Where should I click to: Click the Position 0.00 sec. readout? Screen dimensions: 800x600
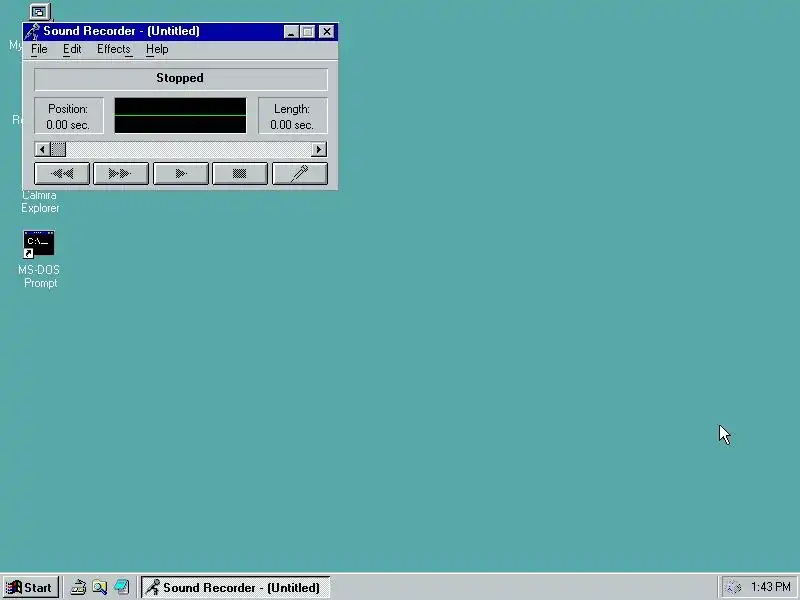coord(68,116)
